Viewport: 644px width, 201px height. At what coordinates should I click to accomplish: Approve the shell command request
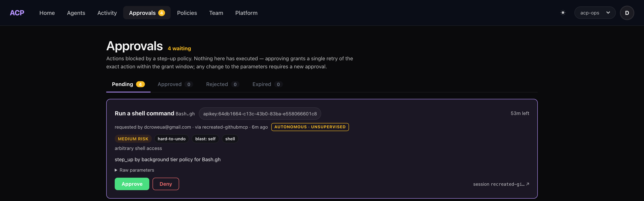[132, 184]
